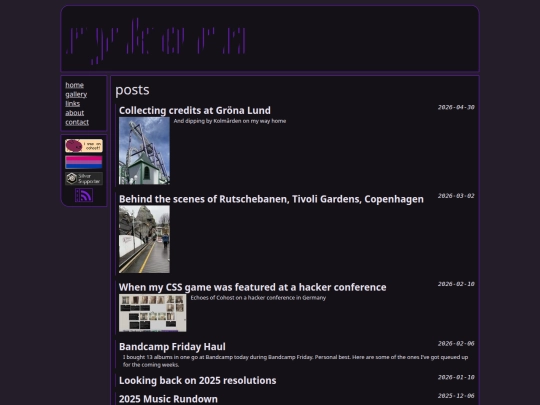Open the Rutschebanen Tivoli Gardens post

(x=271, y=199)
